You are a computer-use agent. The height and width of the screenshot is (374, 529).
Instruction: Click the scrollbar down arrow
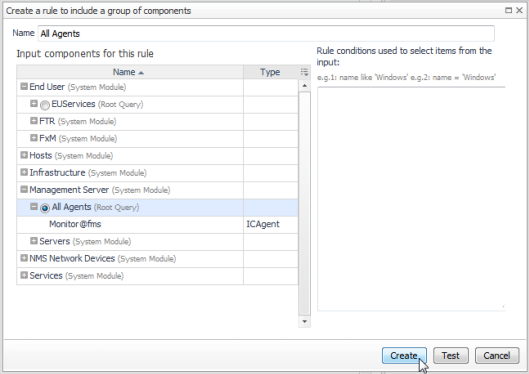tap(304, 321)
